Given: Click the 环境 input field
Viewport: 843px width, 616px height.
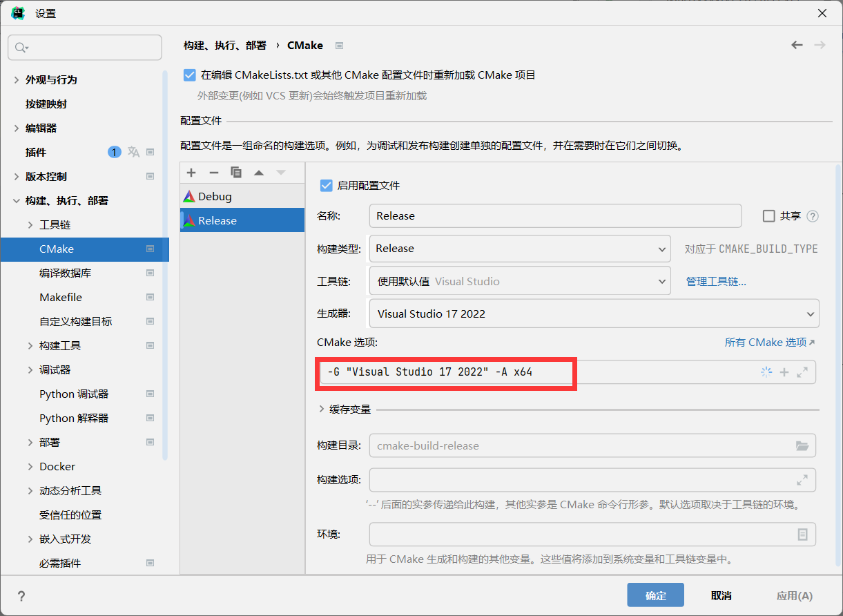Looking at the screenshot, I should point(592,535).
